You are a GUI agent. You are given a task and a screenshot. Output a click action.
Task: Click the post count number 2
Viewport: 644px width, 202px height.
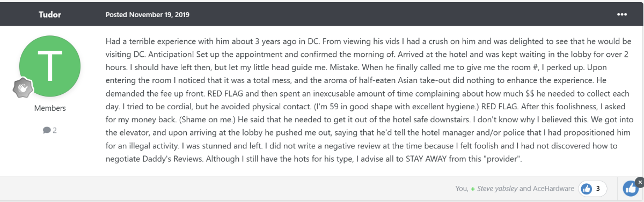[x=55, y=130]
